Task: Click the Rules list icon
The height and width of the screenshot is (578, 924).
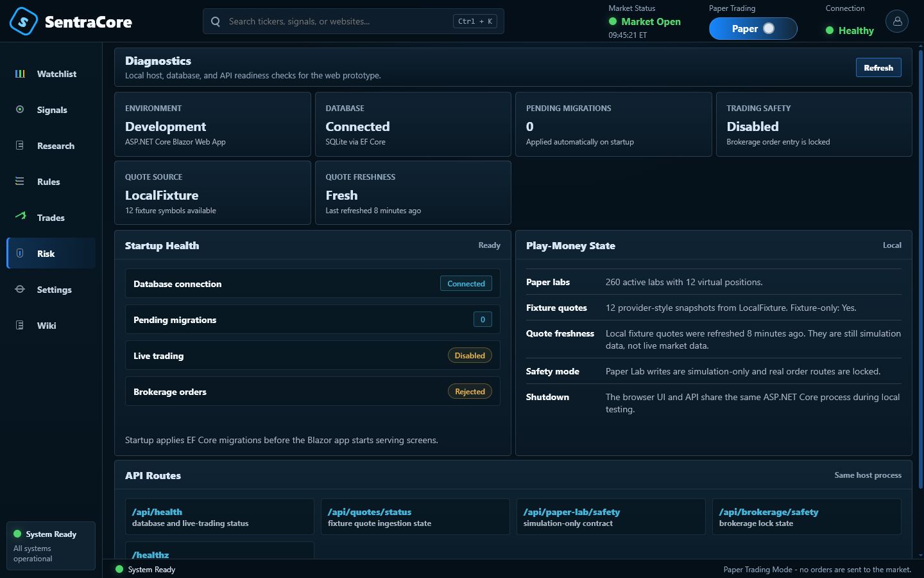Action: click(20, 182)
